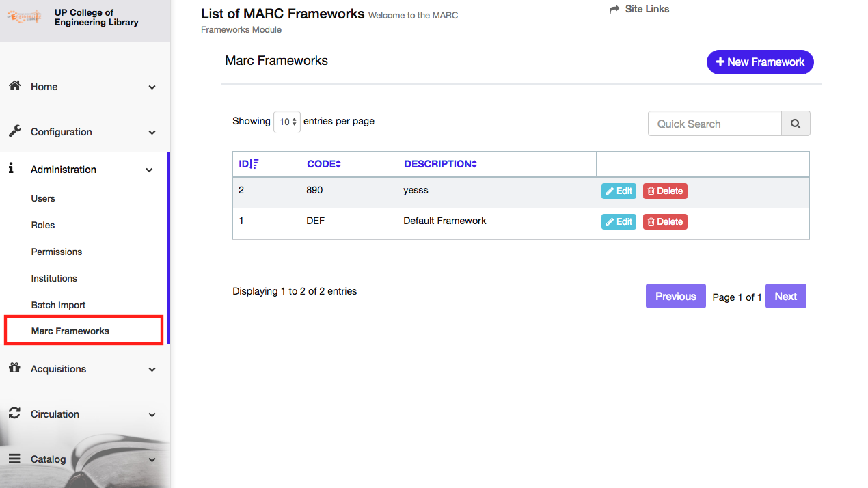Click the Site Links share arrow icon
This screenshot has width=868, height=488.
click(x=614, y=9)
